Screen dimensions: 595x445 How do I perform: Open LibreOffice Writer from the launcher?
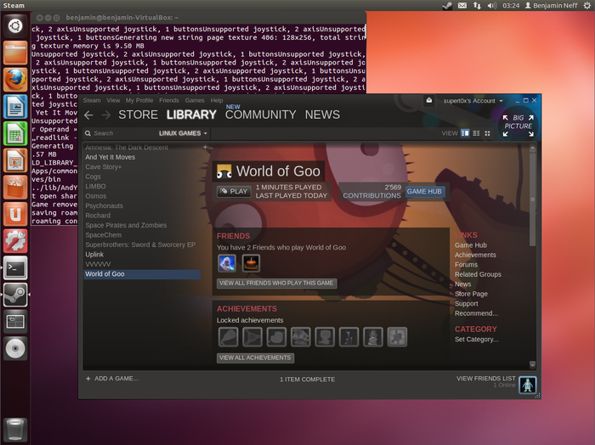point(15,107)
